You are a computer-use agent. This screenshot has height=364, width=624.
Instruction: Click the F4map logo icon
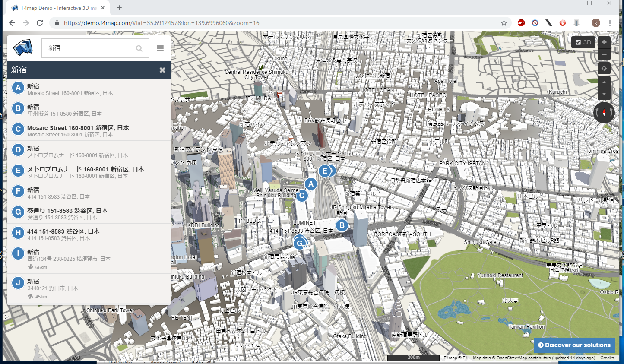tap(23, 47)
